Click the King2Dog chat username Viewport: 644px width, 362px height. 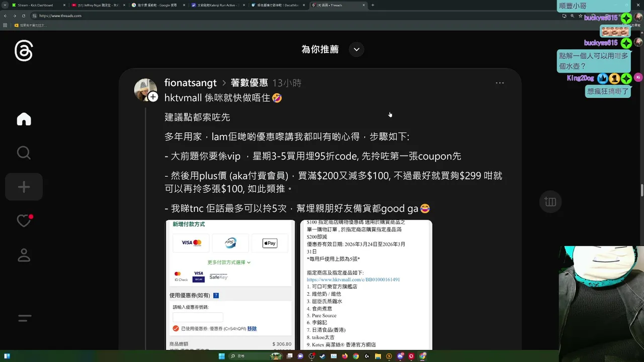pos(581,78)
